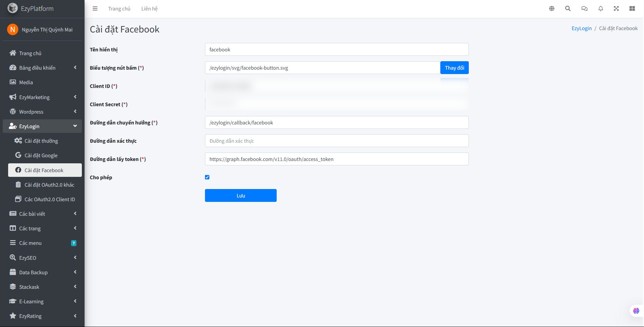Open Các OAuth2.0 Client ID page
Viewport: 644px width, 327px height.
click(x=45, y=199)
